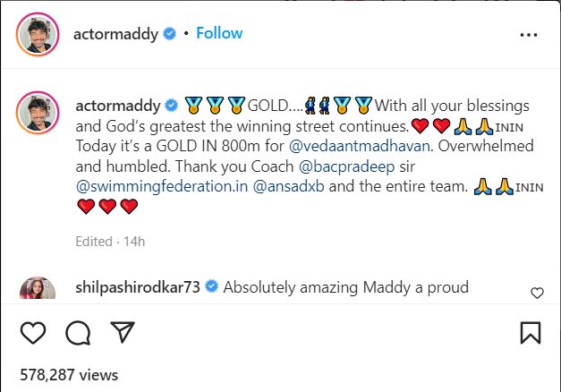The width and height of the screenshot is (561, 392).
Task: Click actormaddy's avatar beside the caption
Action: 38,113
